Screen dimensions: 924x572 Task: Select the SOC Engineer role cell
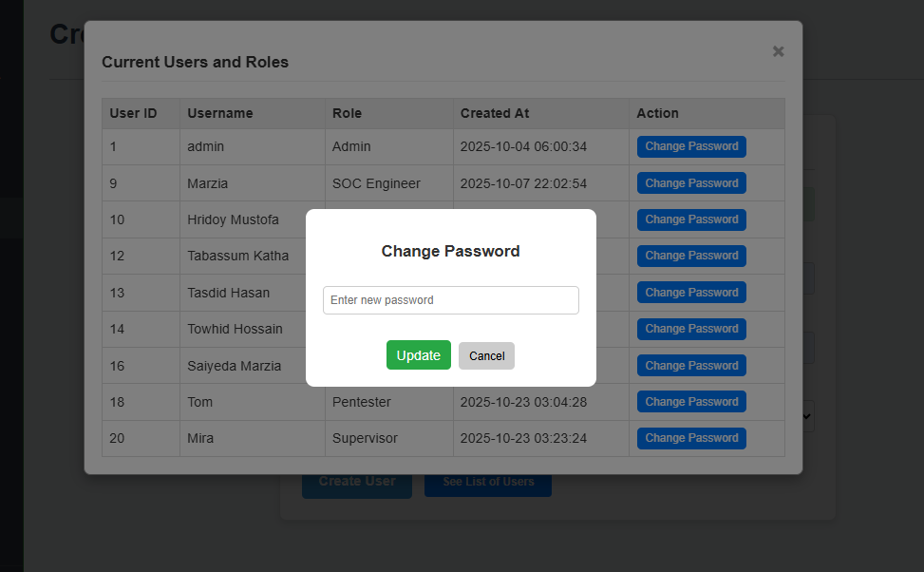coord(376,183)
